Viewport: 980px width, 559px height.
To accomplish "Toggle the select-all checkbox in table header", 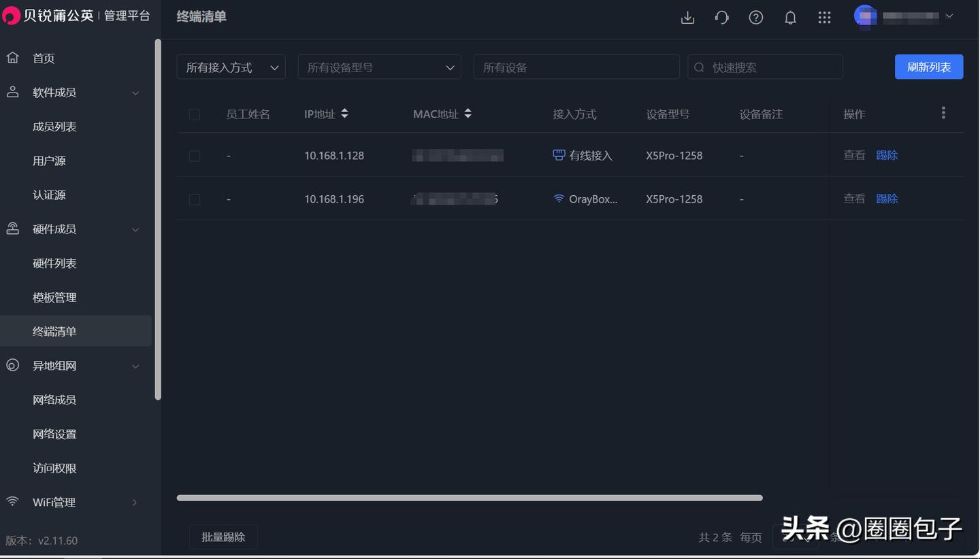I will point(194,114).
